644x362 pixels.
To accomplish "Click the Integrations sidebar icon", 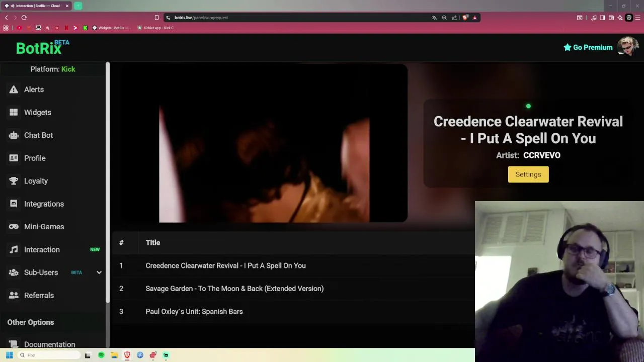I will click(x=14, y=204).
